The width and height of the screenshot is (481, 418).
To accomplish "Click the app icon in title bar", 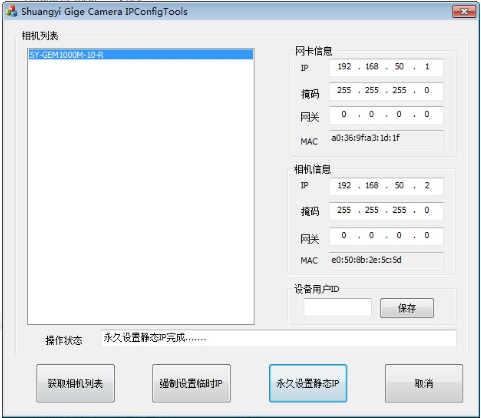I will pos(11,11).
